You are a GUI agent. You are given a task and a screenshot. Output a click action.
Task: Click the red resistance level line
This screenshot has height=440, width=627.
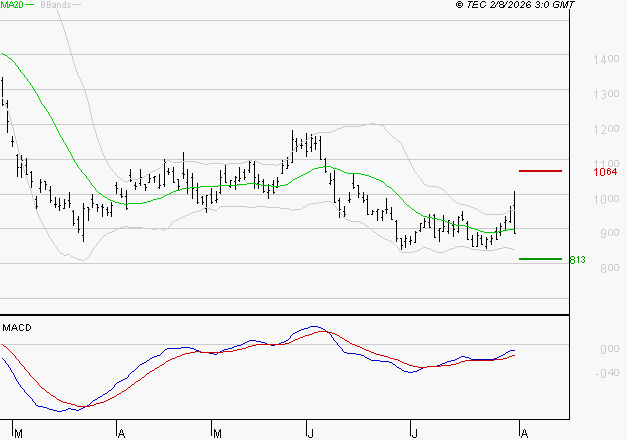coord(540,171)
